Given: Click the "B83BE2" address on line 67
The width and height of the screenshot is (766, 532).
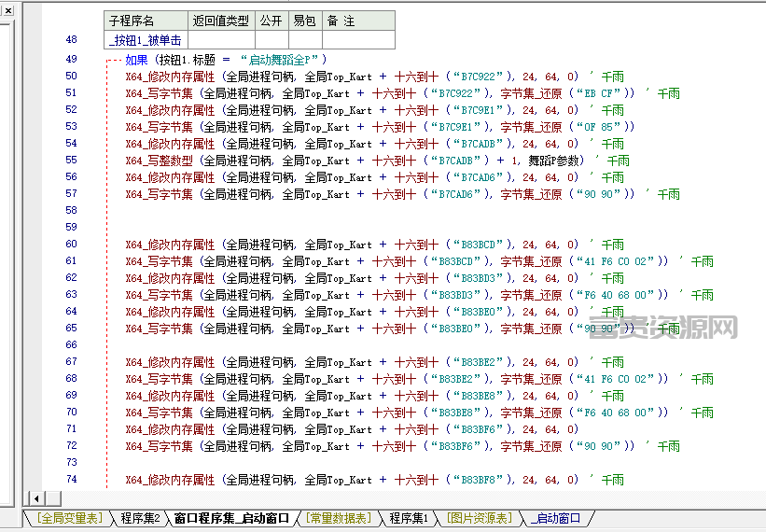Looking at the screenshot, I should 479,362.
